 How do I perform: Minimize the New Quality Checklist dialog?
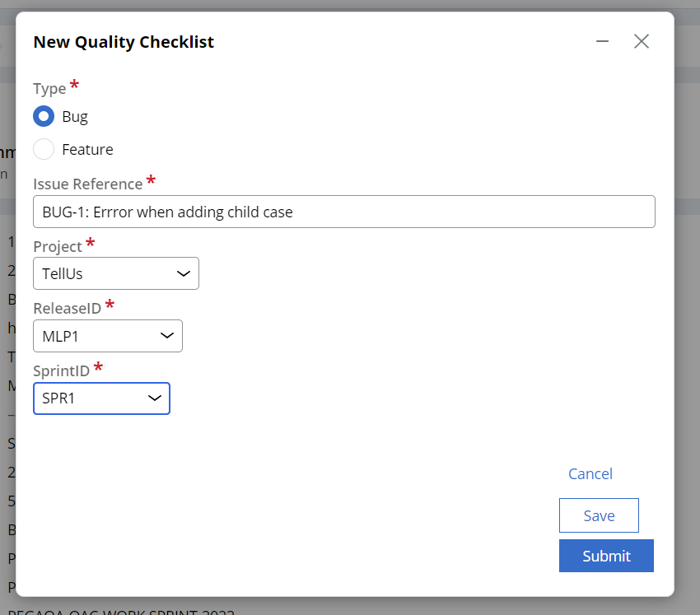click(603, 41)
